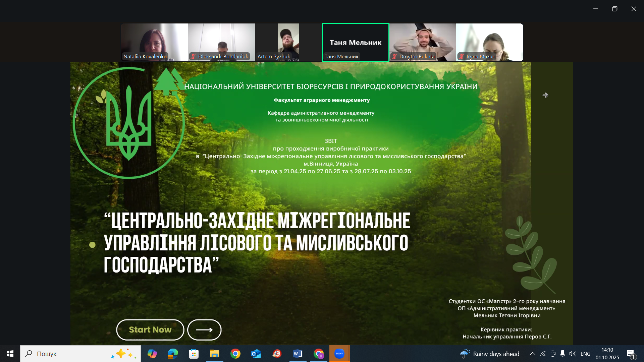Open CCleaner icon in taskbar
Viewport: 644px width, 362px height.
click(x=277, y=354)
